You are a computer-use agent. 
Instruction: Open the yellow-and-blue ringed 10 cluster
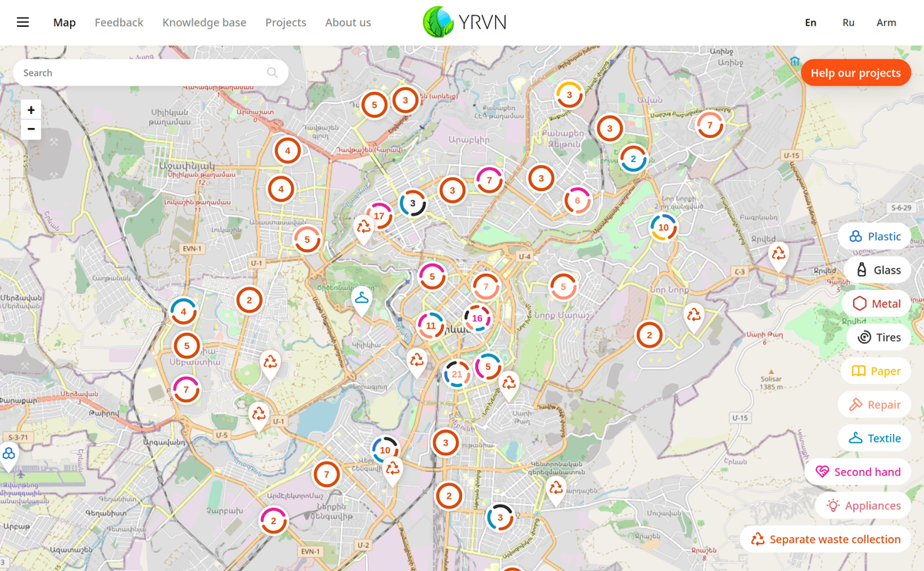(x=663, y=227)
